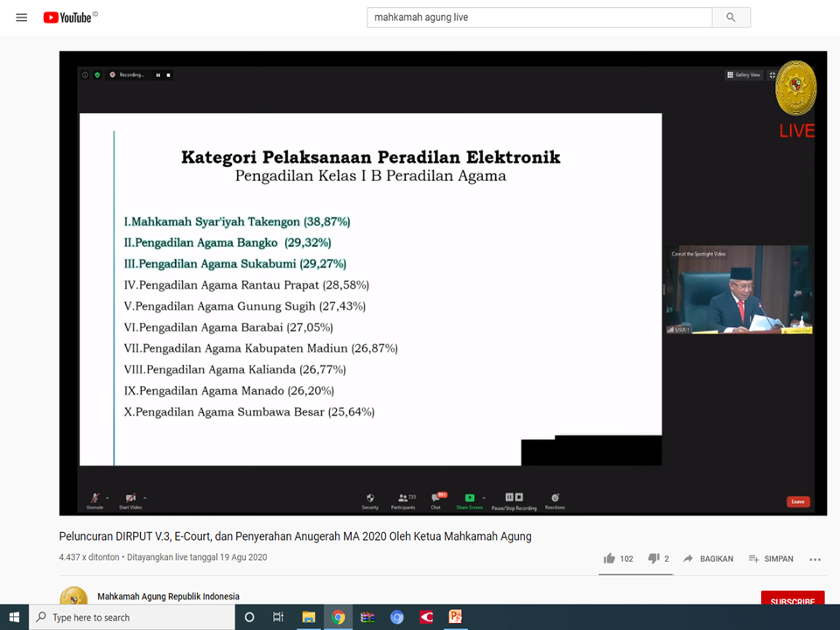Image resolution: width=840 pixels, height=630 pixels.
Task: Like the video with thumbs up
Action: point(609,558)
